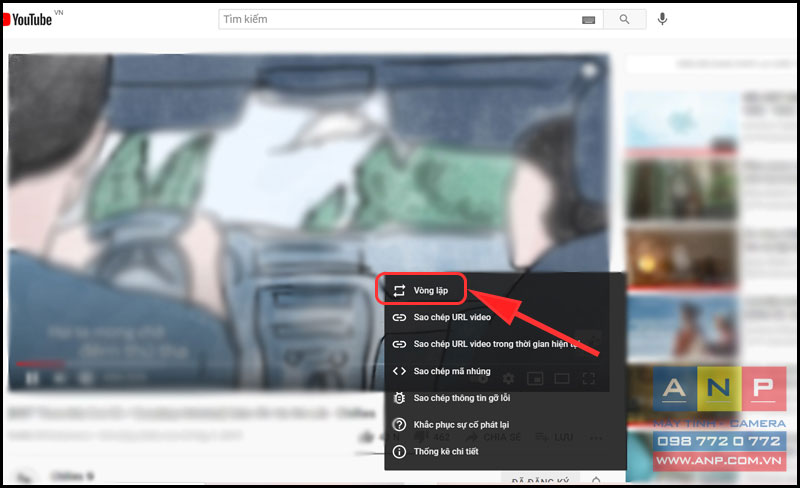Click the play/pause button in the player
Viewport: 800px width, 488px height.
tap(32, 379)
